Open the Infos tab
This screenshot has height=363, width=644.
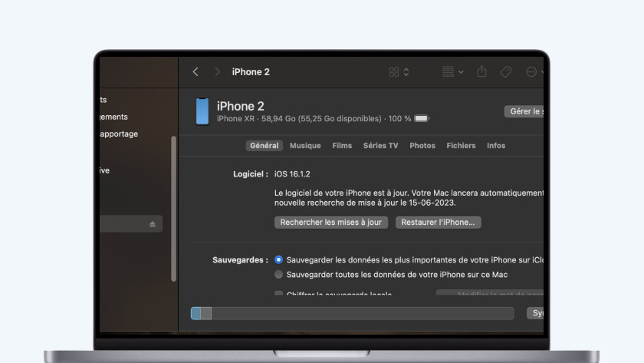[x=496, y=146]
